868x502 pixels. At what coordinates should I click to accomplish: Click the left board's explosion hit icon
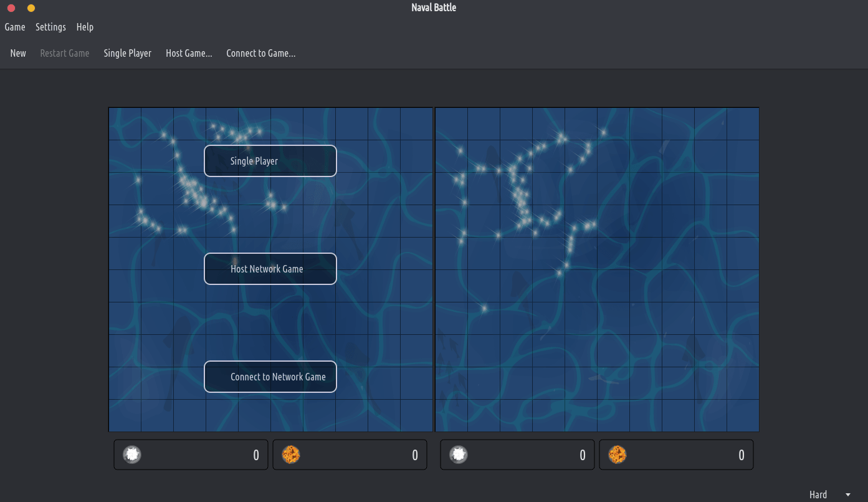click(x=291, y=455)
